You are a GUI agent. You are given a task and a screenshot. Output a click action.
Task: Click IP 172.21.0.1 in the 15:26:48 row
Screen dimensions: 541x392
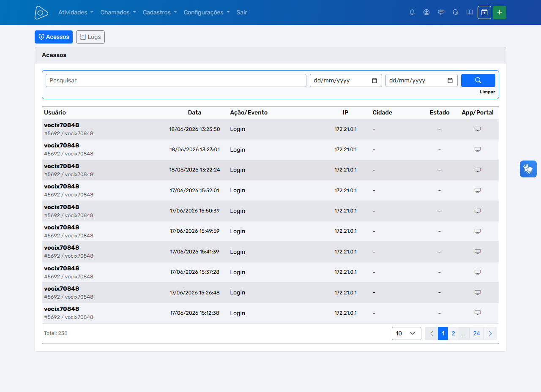tap(346, 292)
